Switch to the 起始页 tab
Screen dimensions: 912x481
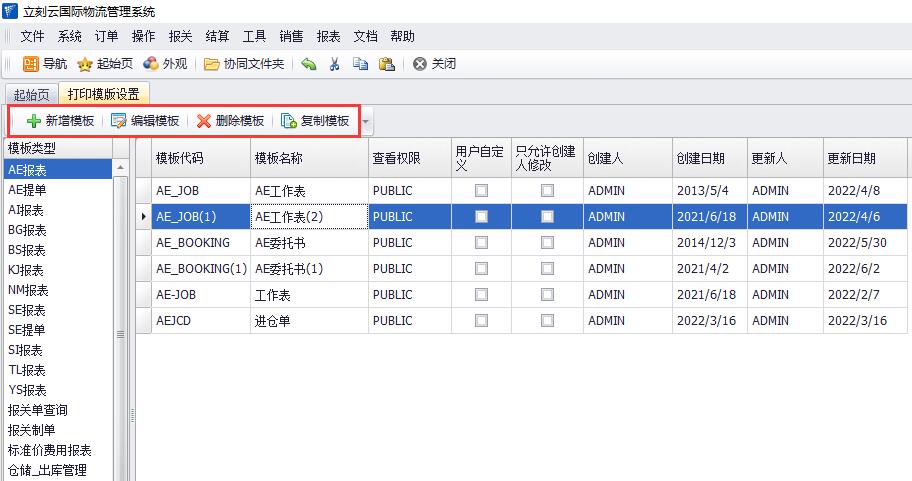click(x=31, y=94)
